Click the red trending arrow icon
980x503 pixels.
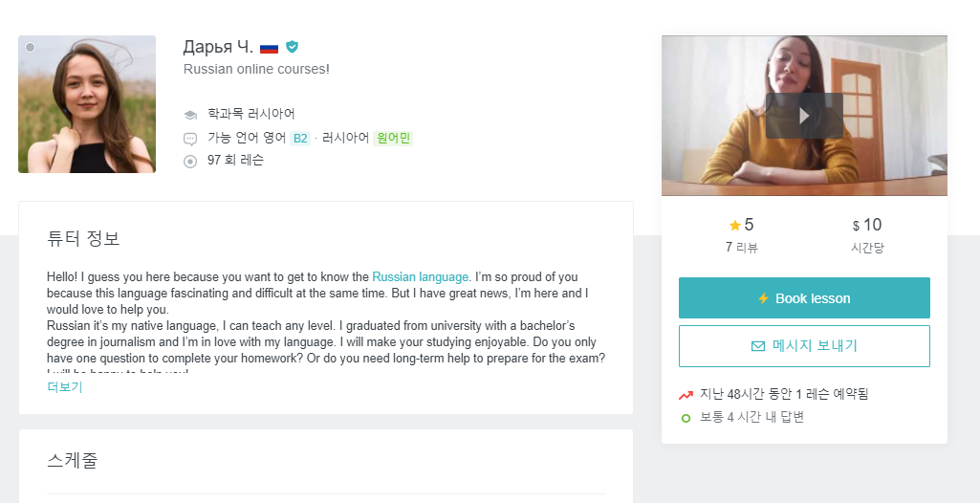coord(686,395)
